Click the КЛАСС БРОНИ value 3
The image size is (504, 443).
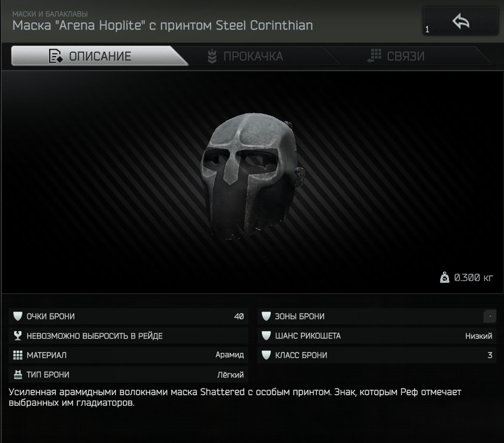click(490, 355)
